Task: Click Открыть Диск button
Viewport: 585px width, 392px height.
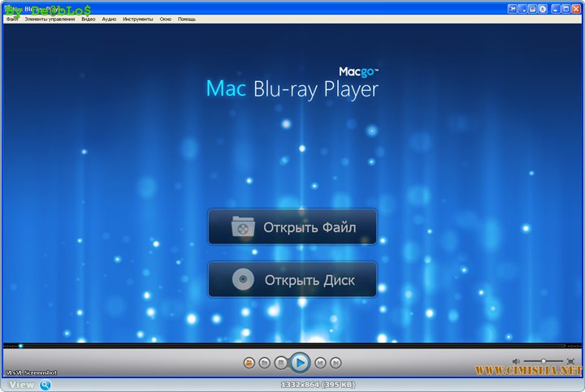Action: [292, 280]
